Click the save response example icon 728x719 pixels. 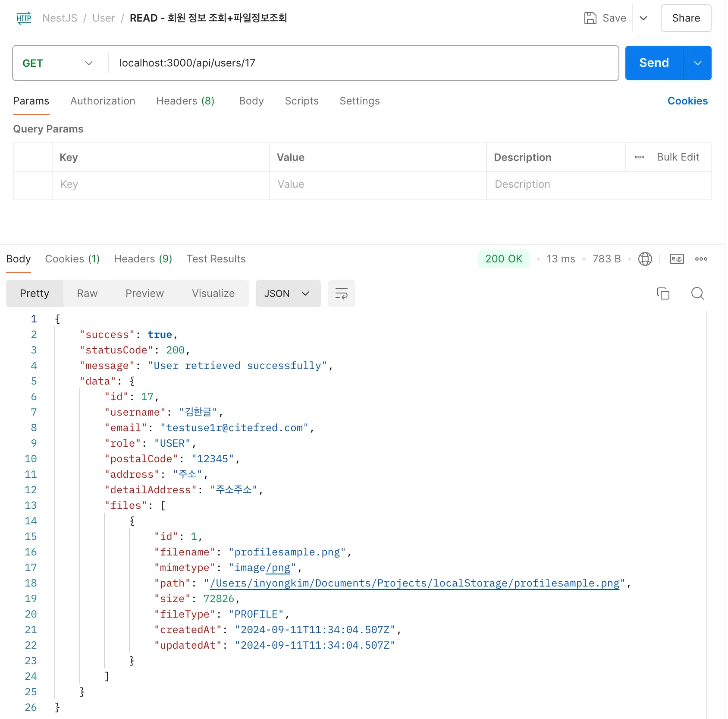[677, 259]
